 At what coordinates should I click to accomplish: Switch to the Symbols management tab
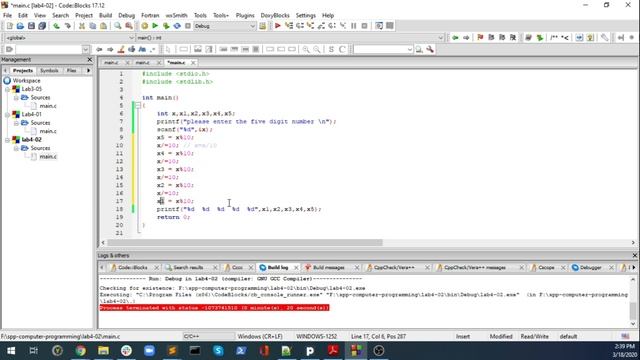coord(49,71)
